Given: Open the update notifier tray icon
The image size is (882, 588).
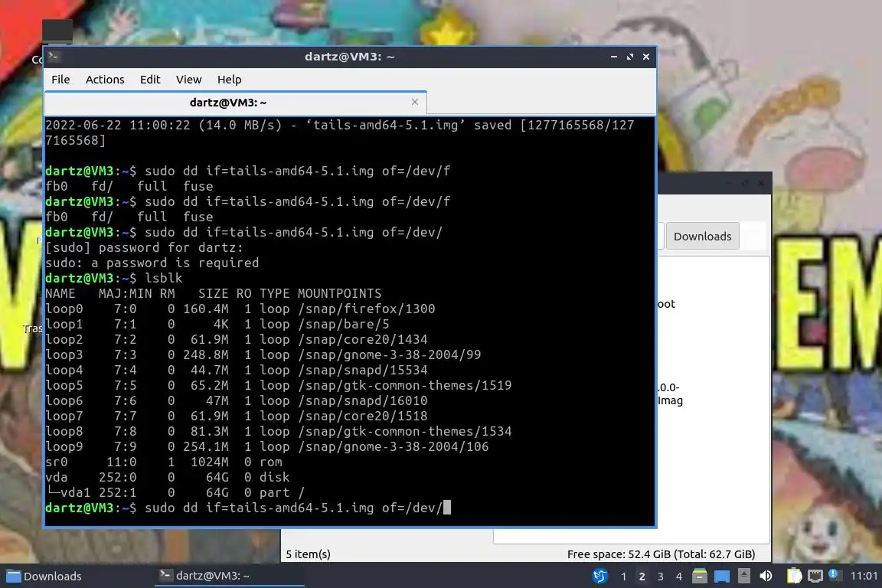Looking at the screenshot, I should pyautogui.click(x=835, y=575).
